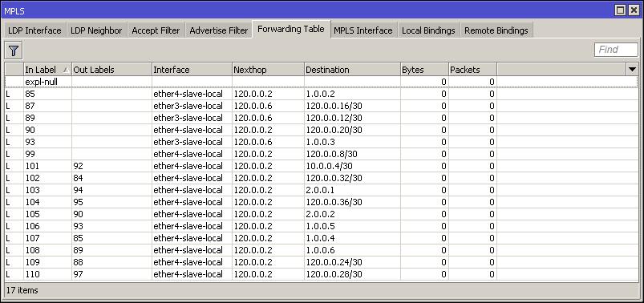Open the Remote Bindings tab
Viewport: 644px width, 303px height.
496,30
